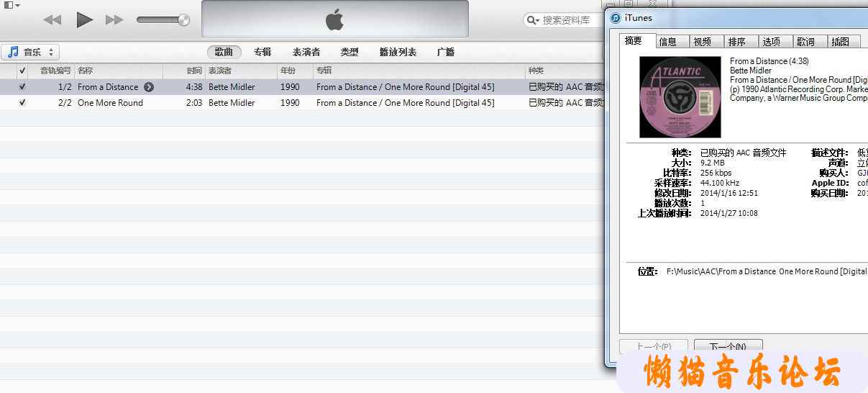868x393 pixels.
Task: Click Bette Midler in the One More Round row
Action: [232, 103]
